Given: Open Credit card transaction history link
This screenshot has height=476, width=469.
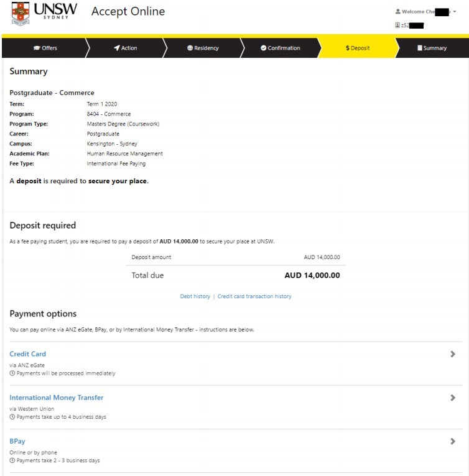Looking at the screenshot, I should pos(254,296).
